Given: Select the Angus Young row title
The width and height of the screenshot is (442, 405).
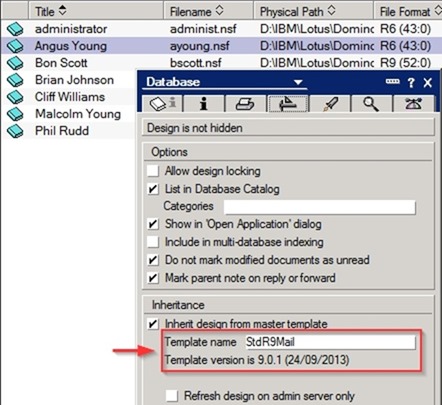Looking at the screenshot, I should pos(71,46).
